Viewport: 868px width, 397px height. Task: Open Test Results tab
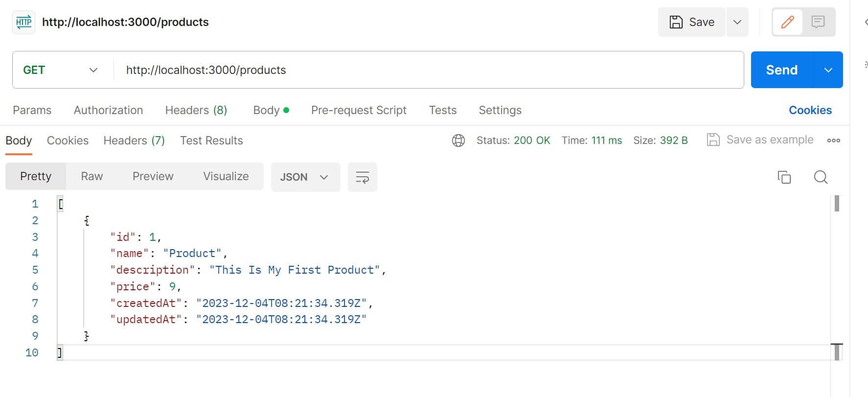211,140
